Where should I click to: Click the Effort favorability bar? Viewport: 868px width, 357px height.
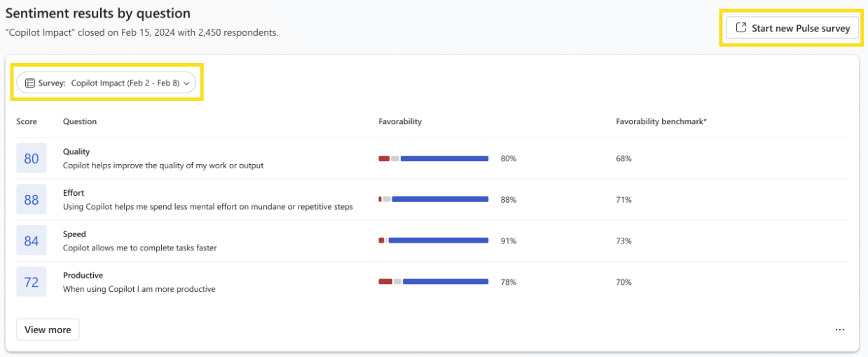(x=433, y=200)
